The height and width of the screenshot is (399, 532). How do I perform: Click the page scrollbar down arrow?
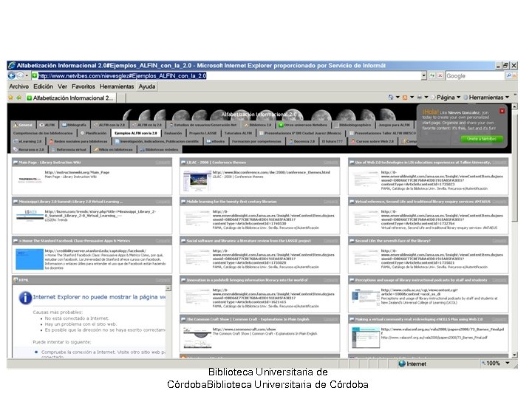pos(514,355)
